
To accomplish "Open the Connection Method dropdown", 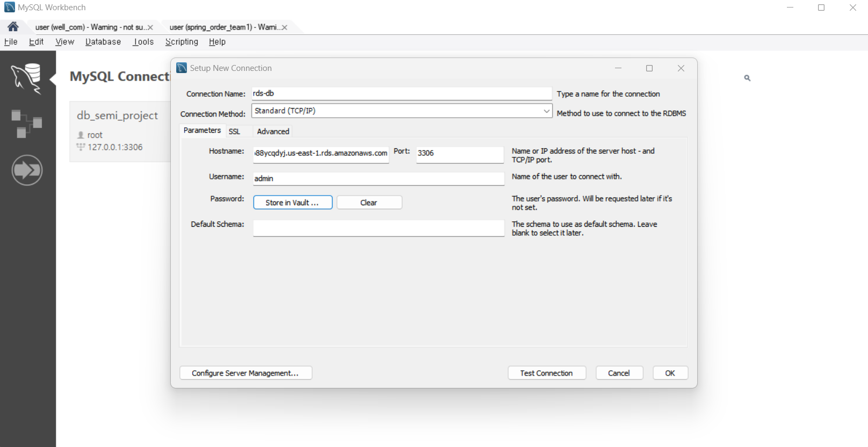I will click(402, 111).
